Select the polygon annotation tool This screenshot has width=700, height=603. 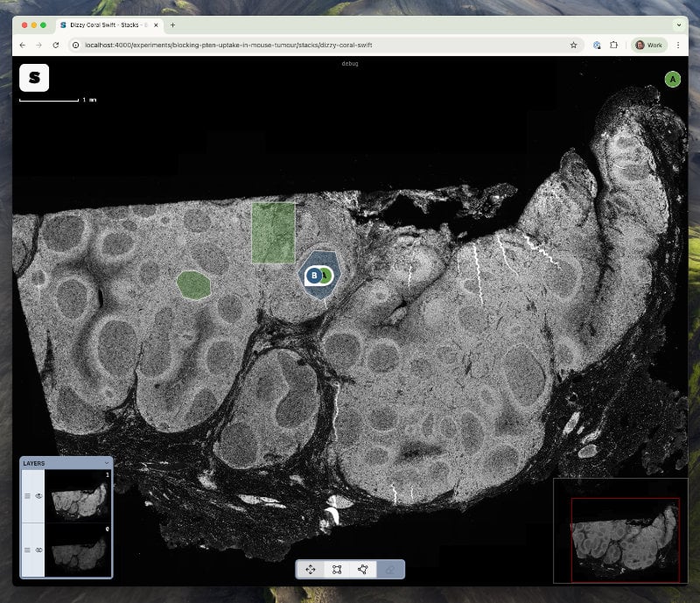(363, 570)
